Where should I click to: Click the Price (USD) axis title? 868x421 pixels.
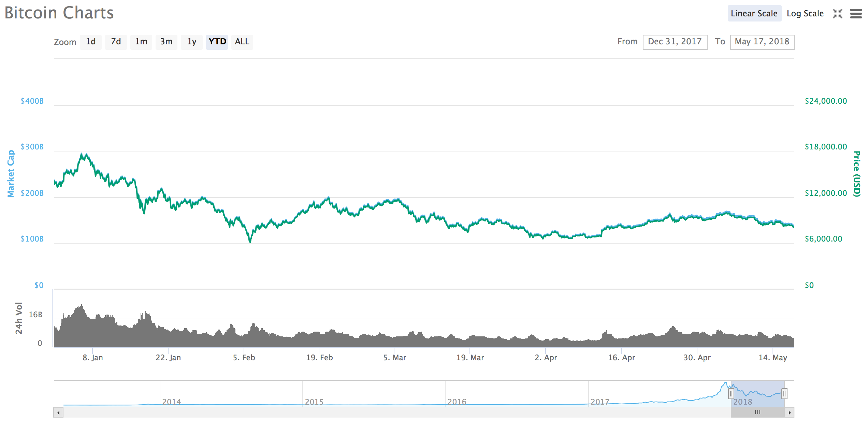(x=857, y=174)
